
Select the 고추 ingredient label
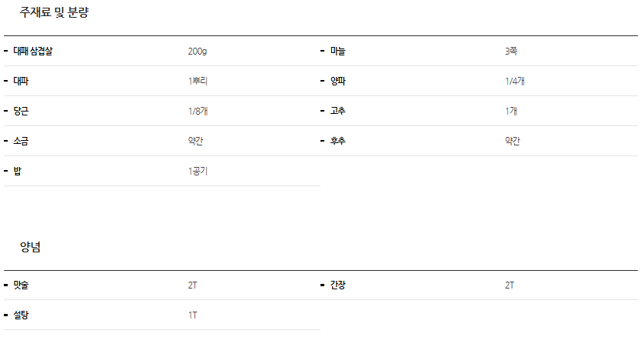point(338,112)
